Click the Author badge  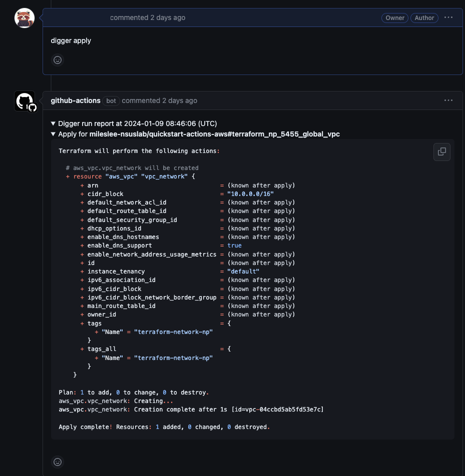pyautogui.click(x=424, y=18)
